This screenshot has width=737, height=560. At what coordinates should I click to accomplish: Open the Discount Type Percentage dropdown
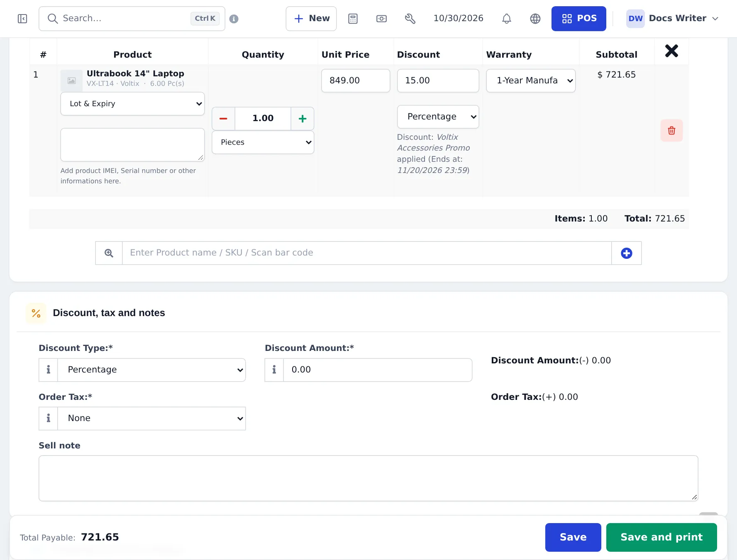click(x=151, y=370)
